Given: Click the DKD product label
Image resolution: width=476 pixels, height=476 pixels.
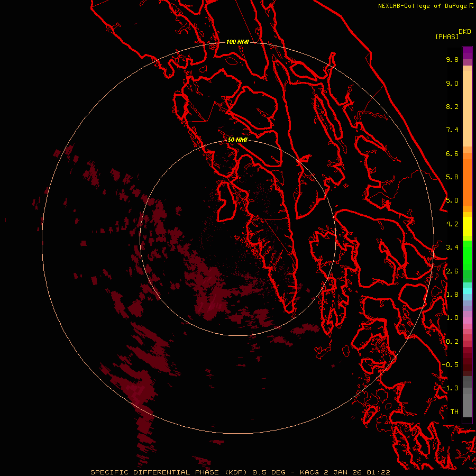Looking at the screenshot, I should [x=465, y=31].
